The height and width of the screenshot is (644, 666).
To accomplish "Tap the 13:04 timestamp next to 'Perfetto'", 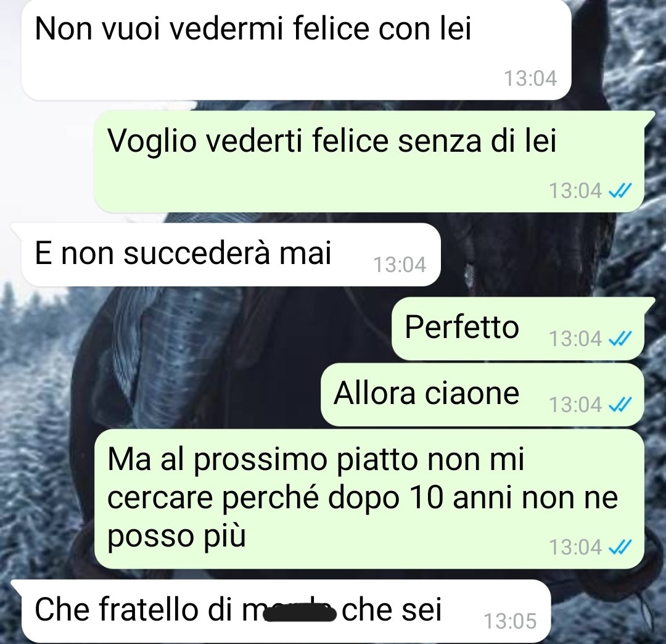I will pyautogui.click(x=575, y=339).
